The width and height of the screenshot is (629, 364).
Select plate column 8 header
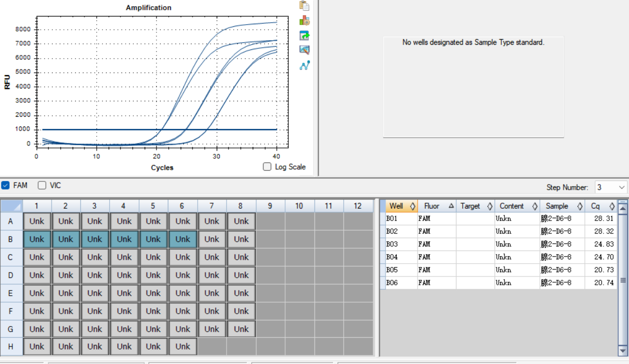(x=241, y=206)
